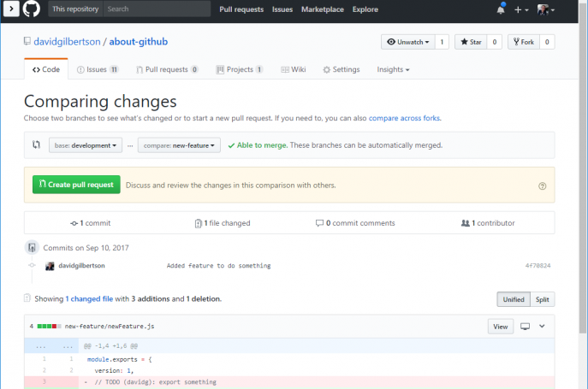
Task: Open the about-github repository link
Action: [x=139, y=42]
